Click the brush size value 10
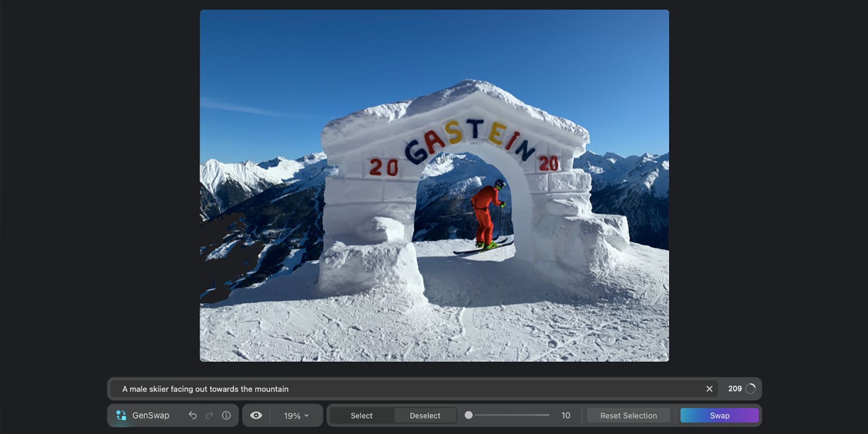The height and width of the screenshot is (434, 868). tap(566, 415)
